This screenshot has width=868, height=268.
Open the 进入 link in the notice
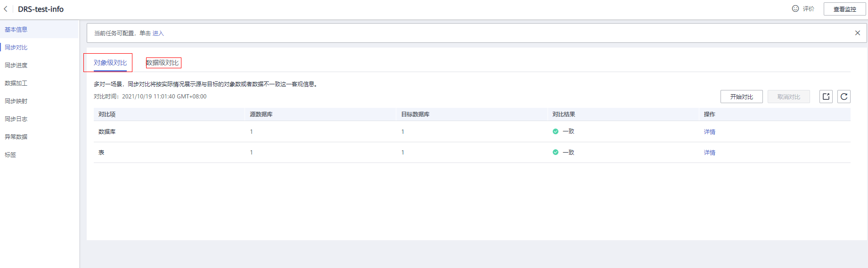158,33
